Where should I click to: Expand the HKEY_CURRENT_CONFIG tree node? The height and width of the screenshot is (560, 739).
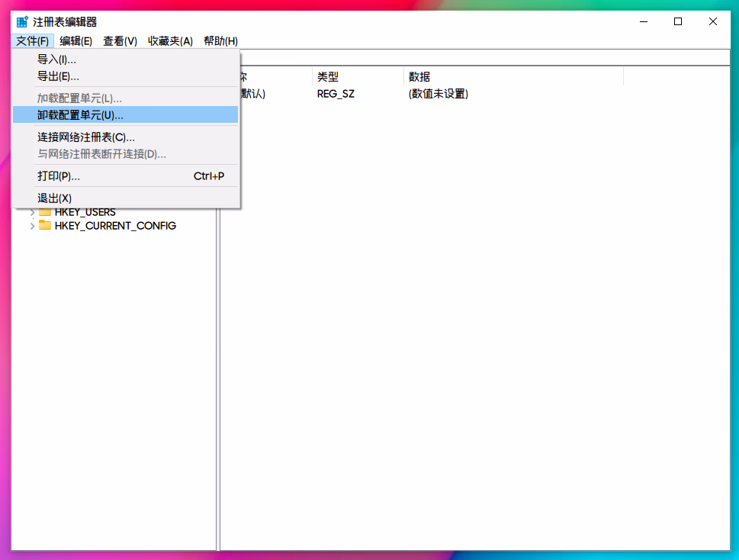[x=32, y=225]
